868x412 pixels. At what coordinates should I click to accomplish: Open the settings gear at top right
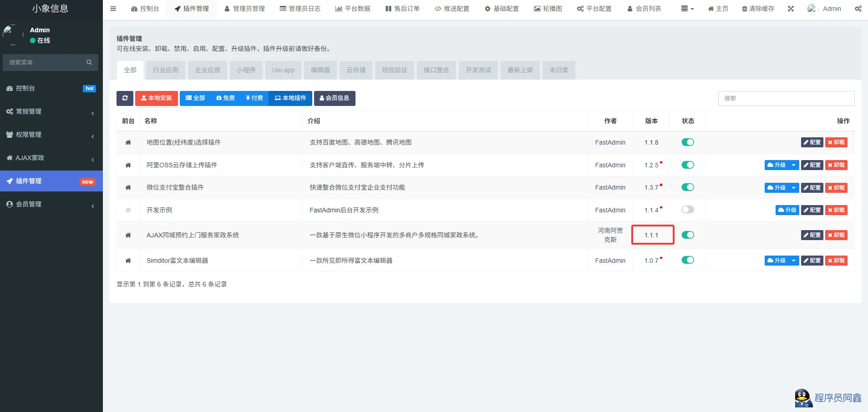tap(858, 8)
